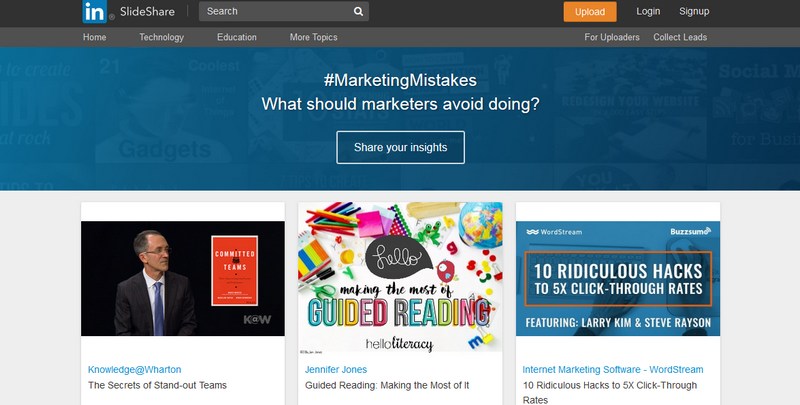Click 'What should marketers avoid doing?' text
Image resolution: width=800 pixels, height=405 pixels.
(401, 104)
